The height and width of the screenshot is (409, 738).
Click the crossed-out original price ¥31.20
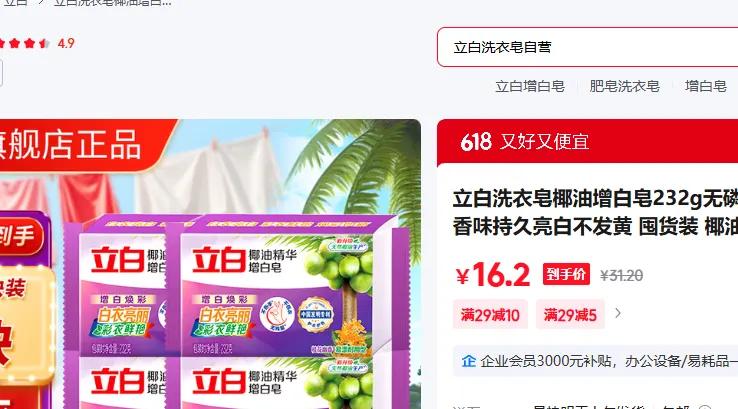click(621, 275)
